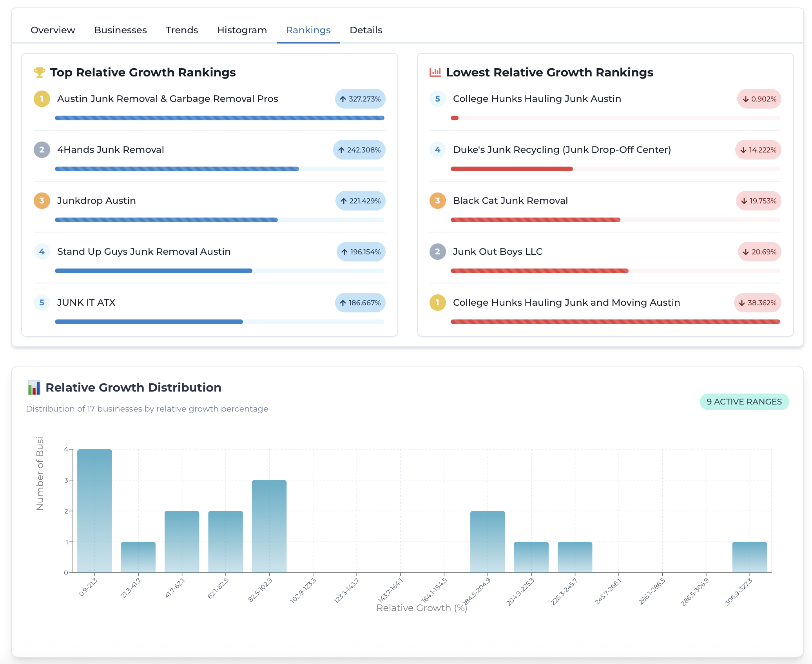The height and width of the screenshot is (664, 812).
Task: Click Stand Up Guys progress bar
Action: 219,271
